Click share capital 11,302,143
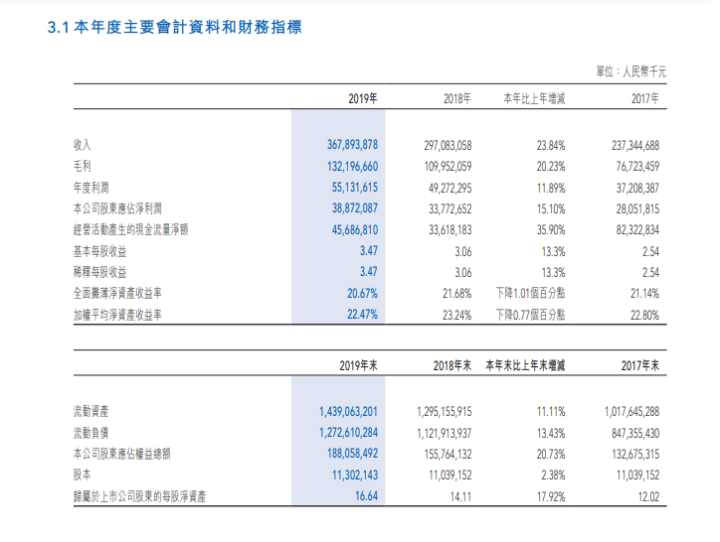 coord(355,475)
